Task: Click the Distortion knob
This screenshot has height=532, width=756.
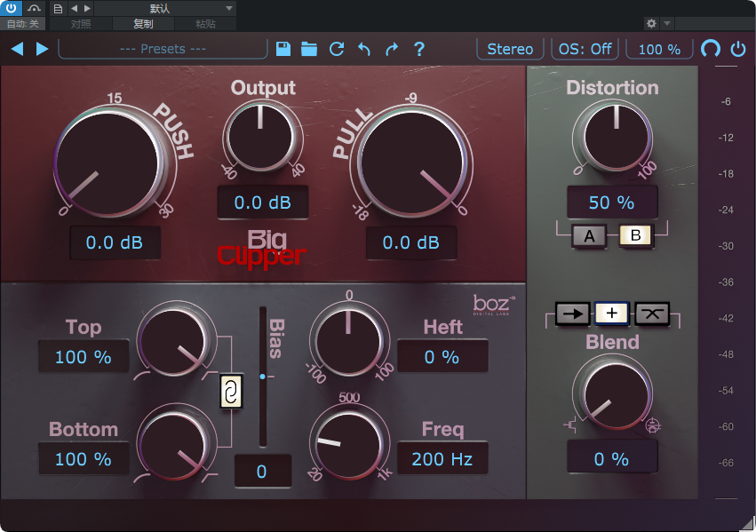Action: (x=616, y=137)
